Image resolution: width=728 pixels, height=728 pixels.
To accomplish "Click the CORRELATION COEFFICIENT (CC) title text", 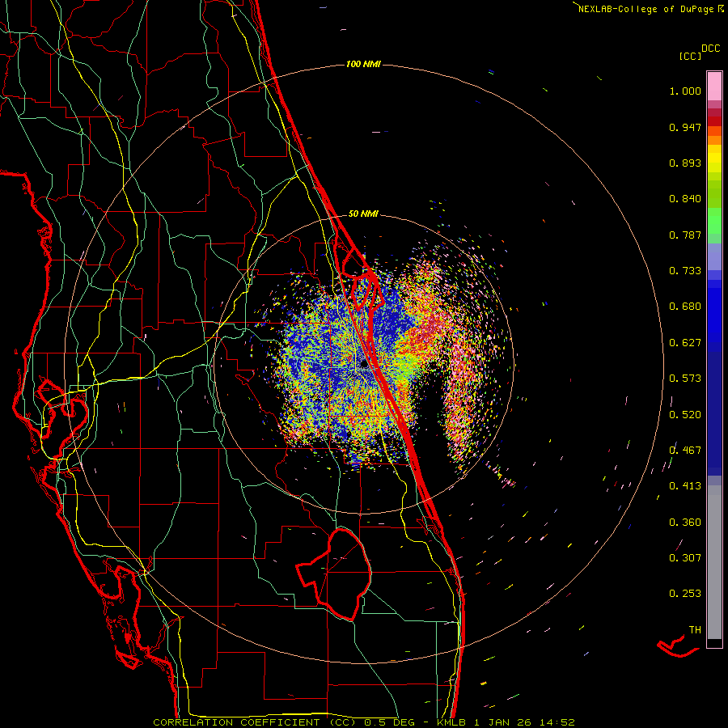I will click(253, 722).
